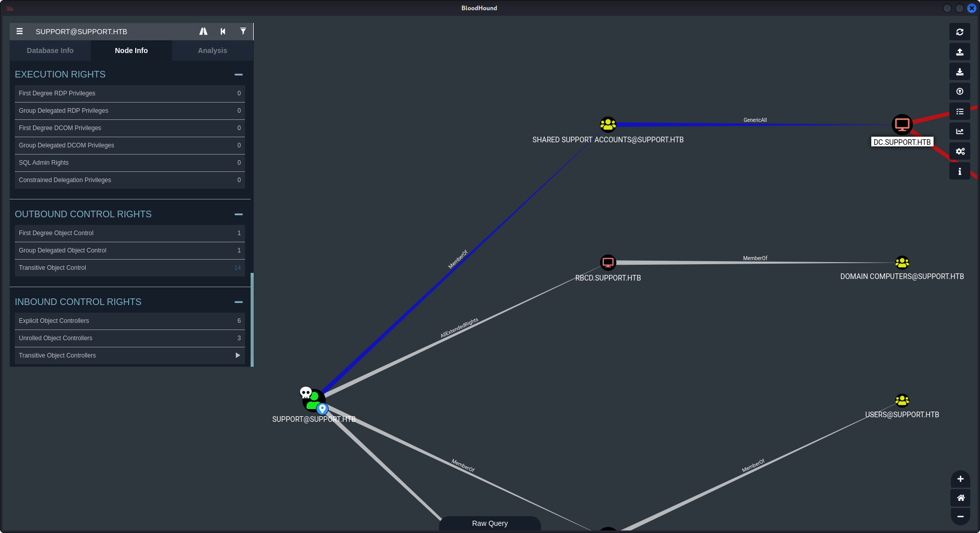
Task: Run the Transitive Object Controllers query arrow
Action: (x=238, y=356)
